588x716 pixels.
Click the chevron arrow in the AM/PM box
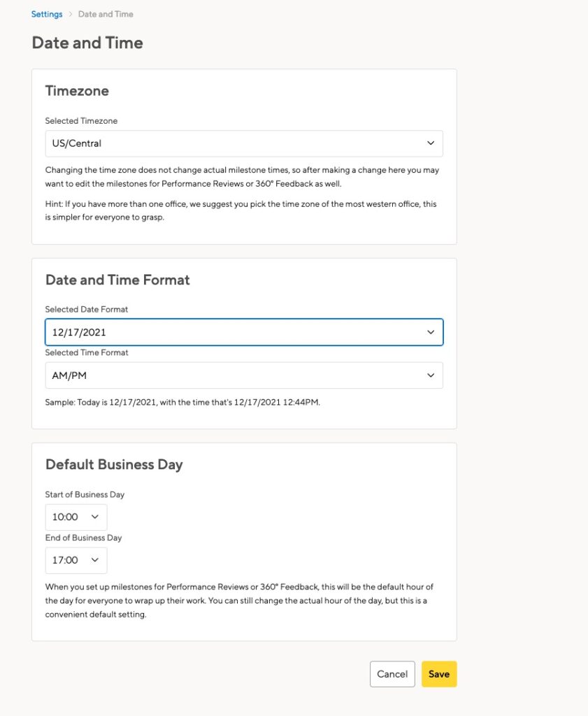[x=431, y=375]
